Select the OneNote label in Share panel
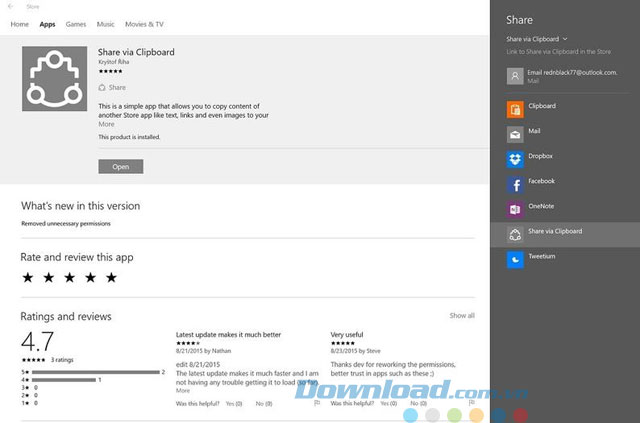This screenshot has height=423, width=640. coord(541,206)
